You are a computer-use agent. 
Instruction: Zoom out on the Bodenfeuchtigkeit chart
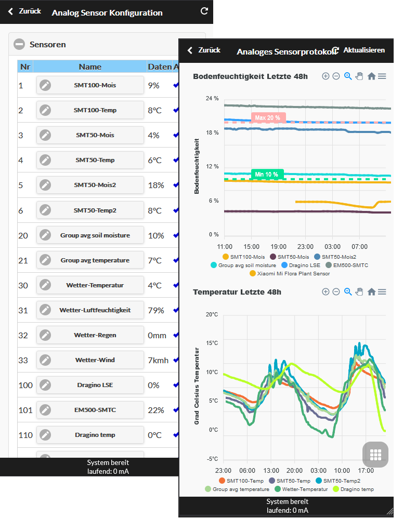point(336,76)
